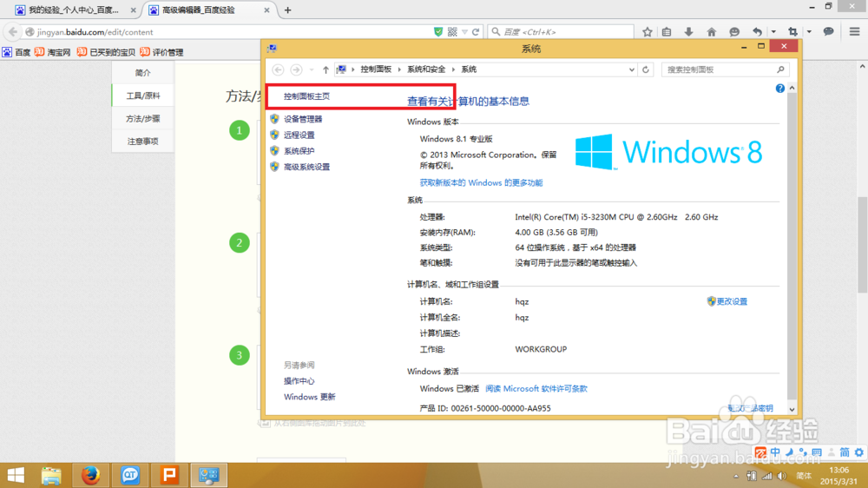
Task: Click volume speaker tray icon
Action: 782,476
